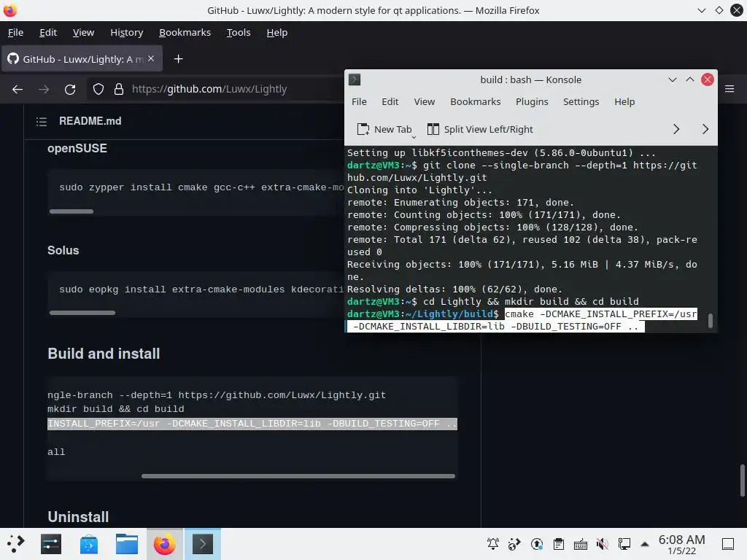Open Konsole's File menu

(x=359, y=101)
